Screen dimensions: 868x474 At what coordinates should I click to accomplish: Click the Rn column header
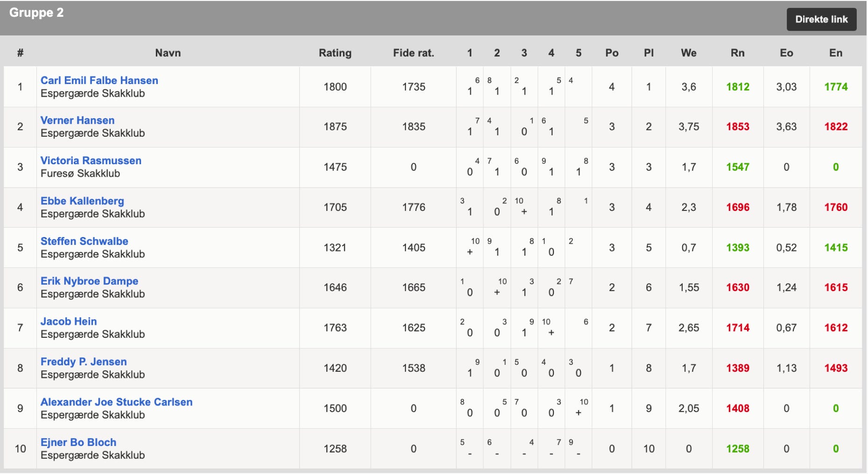(737, 53)
